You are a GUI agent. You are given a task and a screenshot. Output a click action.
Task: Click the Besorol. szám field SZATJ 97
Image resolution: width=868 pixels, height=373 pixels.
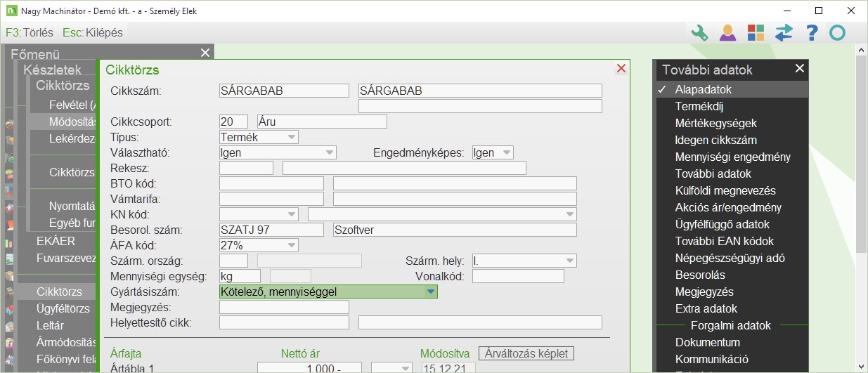coord(271,230)
